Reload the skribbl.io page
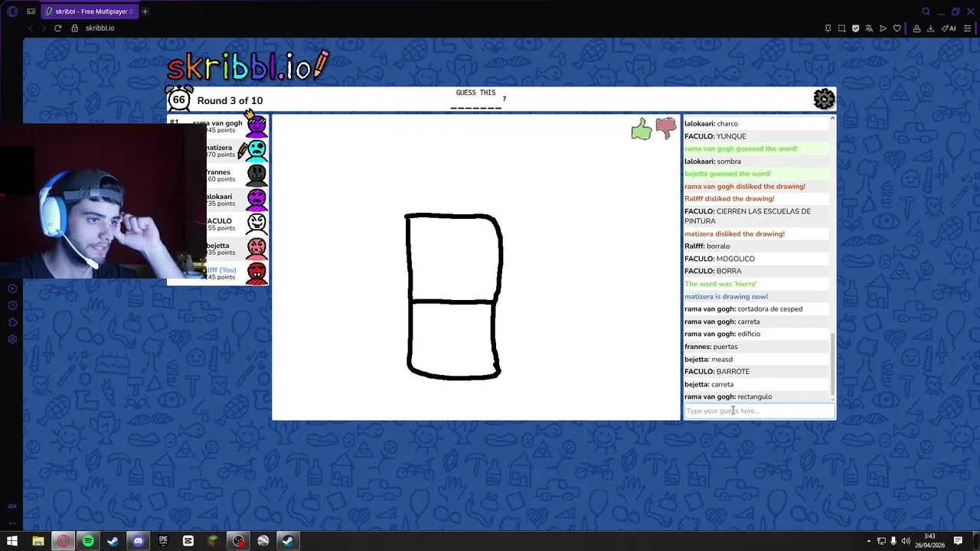Screen dimensions: 980x551 pyautogui.click(x=57, y=28)
